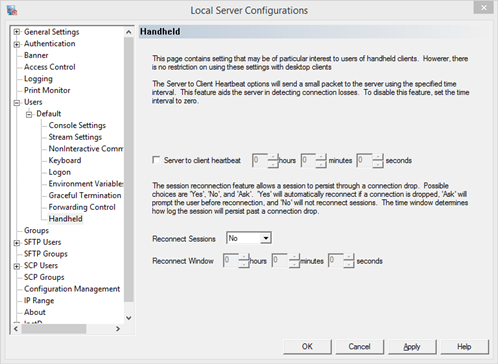
Task: Select the General Settings label
Action: tap(52, 32)
